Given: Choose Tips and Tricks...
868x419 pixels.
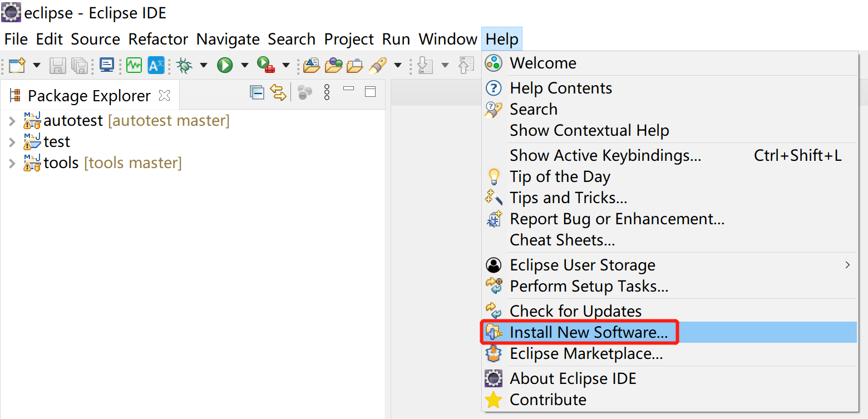Looking at the screenshot, I should click(669, 198).
